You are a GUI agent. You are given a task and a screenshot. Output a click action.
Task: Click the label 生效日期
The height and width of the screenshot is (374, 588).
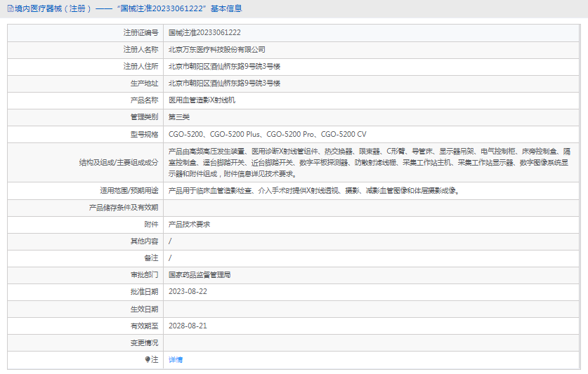coord(145,309)
